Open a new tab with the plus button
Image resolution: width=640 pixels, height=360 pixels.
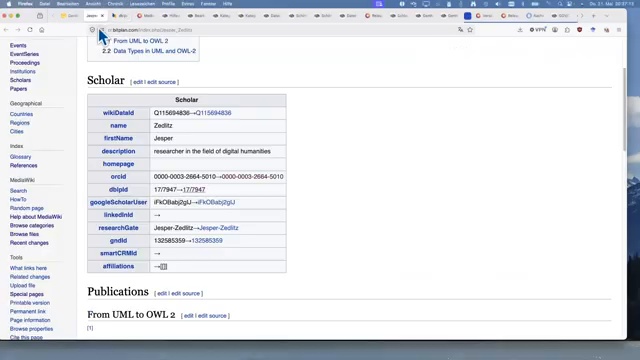click(x=593, y=16)
